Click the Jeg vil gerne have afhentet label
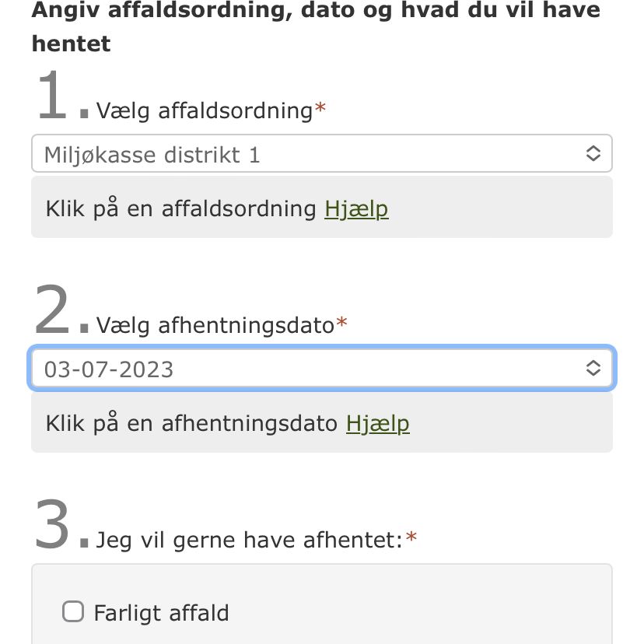644x644 pixels. (249, 540)
